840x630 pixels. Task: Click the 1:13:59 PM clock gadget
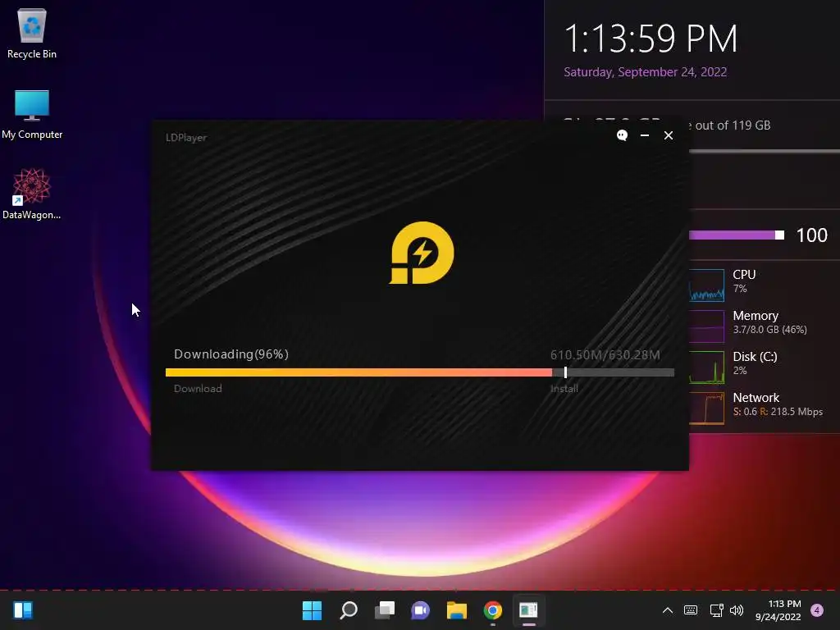[x=651, y=39]
